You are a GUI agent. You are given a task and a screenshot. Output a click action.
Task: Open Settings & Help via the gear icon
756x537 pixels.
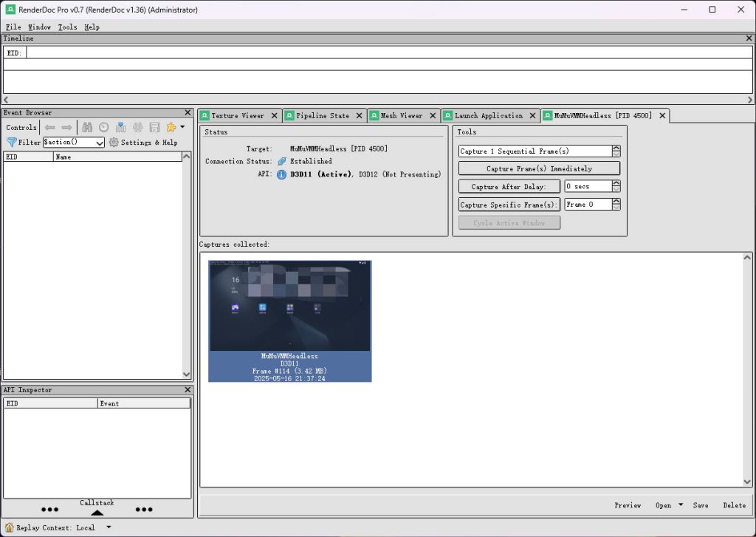click(x=113, y=142)
